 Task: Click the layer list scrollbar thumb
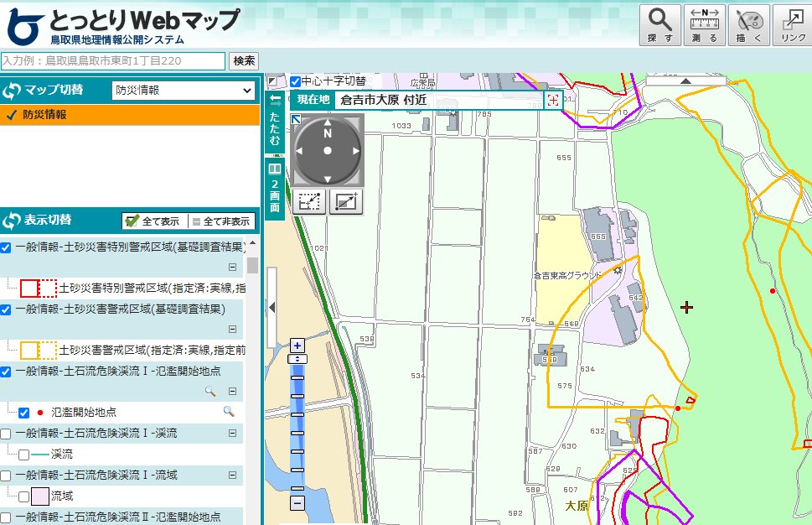click(252, 265)
